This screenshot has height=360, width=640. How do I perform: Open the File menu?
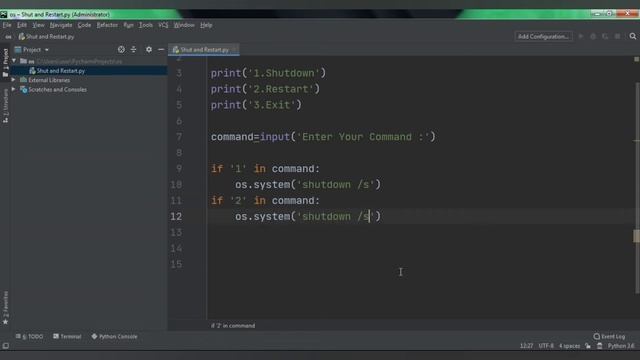[7, 25]
